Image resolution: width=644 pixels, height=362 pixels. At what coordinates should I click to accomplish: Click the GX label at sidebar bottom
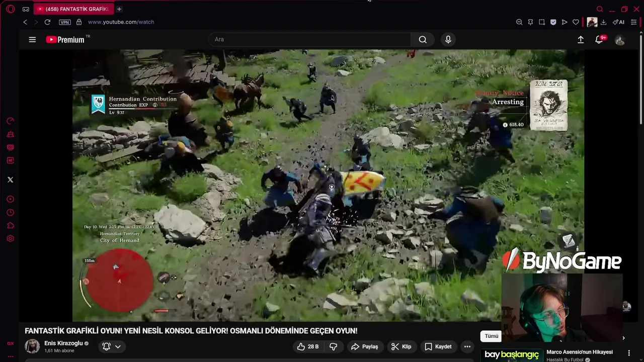10,343
